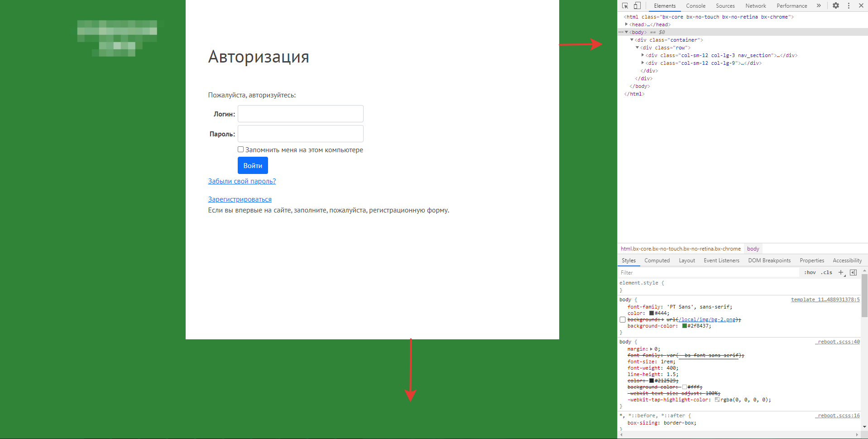The image size is (868, 439).
Task: Collapse the div container node
Action: (x=632, y=40)
